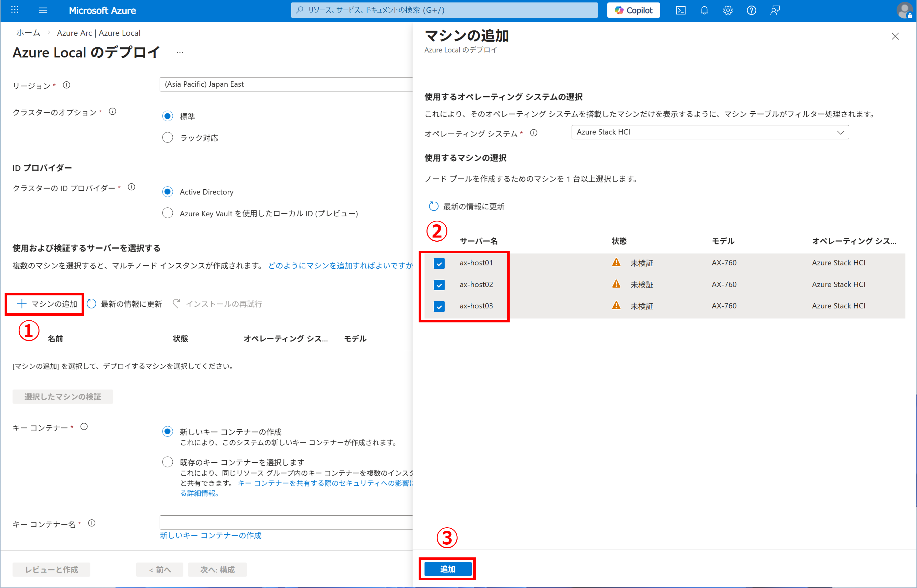Viewport: 917px width, 588px height.
Task: Go to the ホーム breadcrumb
Action: tap(28, 33)
